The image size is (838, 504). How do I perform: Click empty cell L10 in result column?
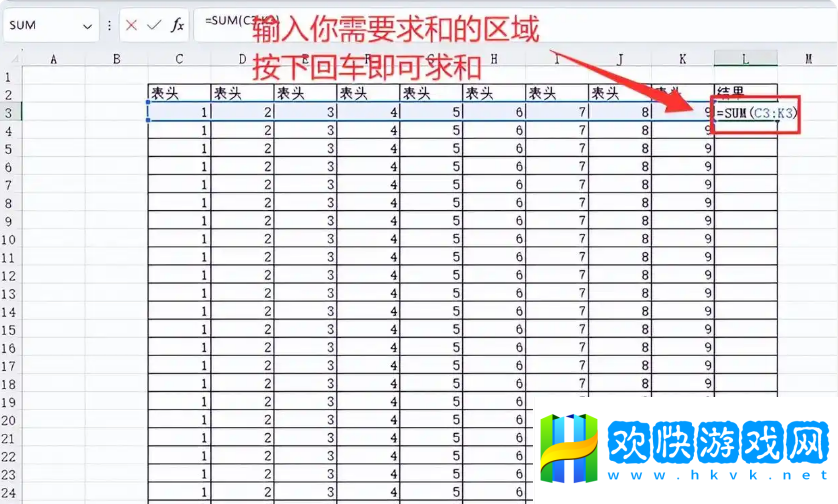click(x=746, y=238)
